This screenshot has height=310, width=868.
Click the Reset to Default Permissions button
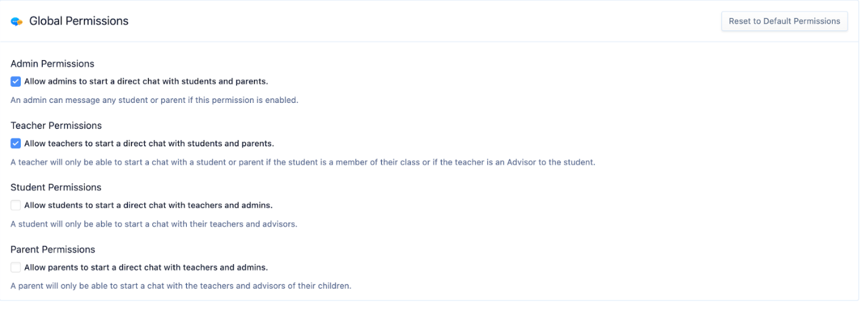tap(784, 21)
